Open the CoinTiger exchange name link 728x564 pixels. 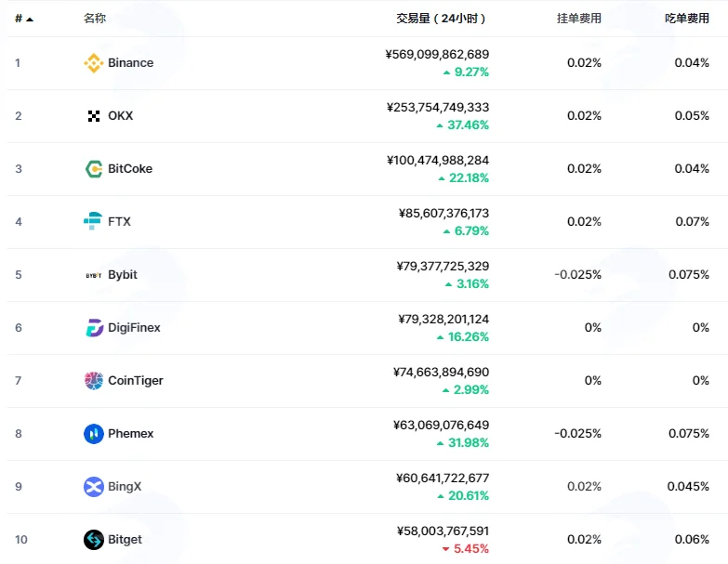point(136,381)
